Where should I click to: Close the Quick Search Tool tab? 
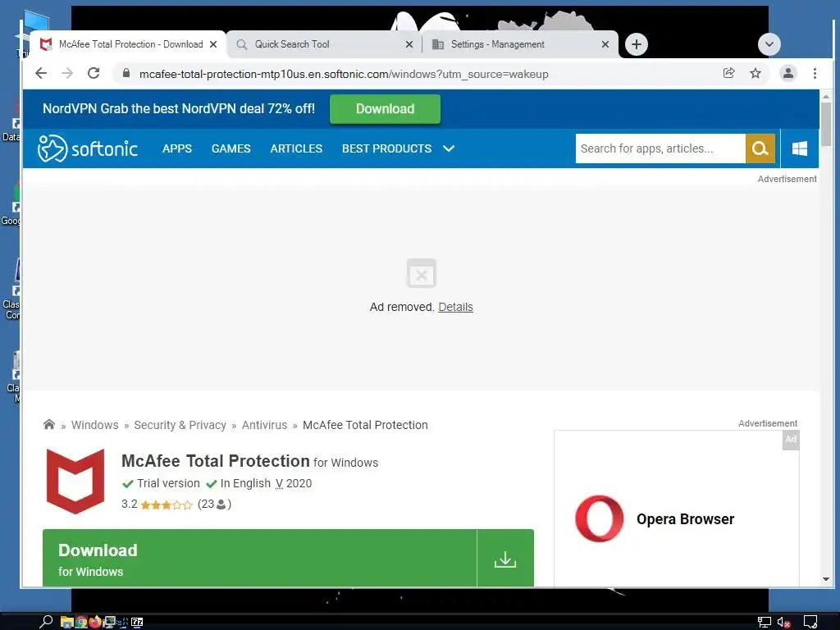(409, 44)
